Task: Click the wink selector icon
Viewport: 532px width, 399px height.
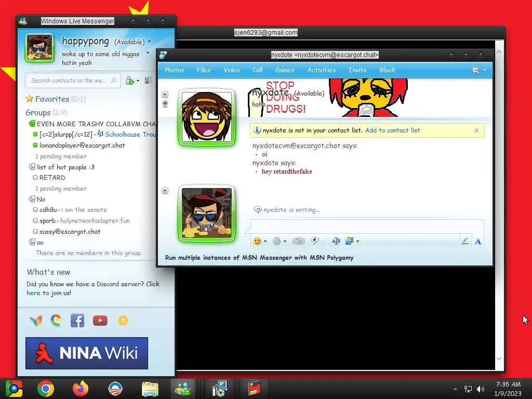Action: point(277,241)
